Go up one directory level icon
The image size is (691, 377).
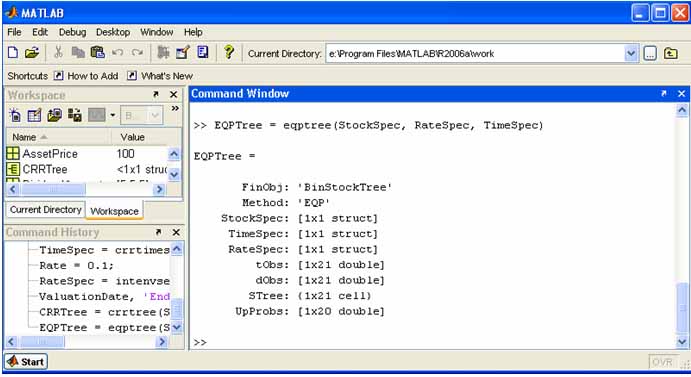[671, 53]
